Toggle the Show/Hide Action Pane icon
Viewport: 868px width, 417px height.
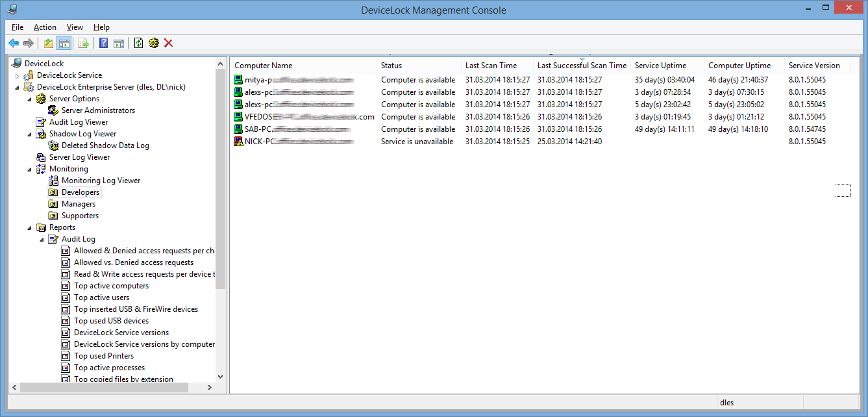[118, 43]
